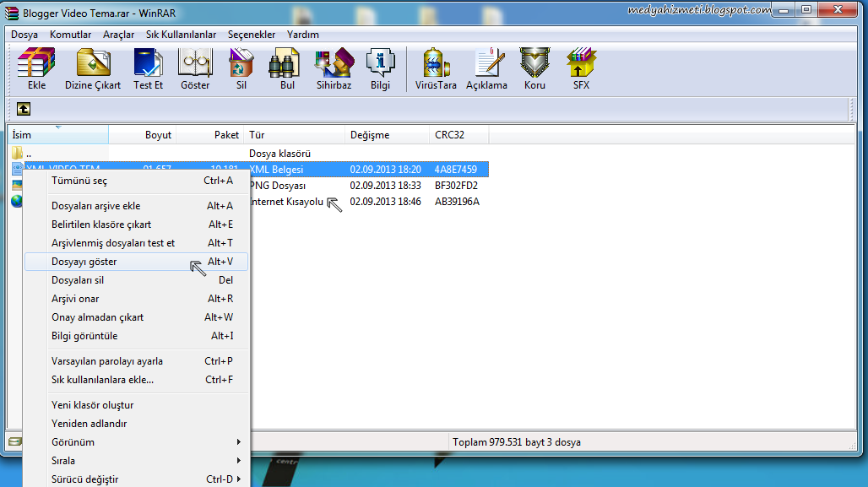Click CRC32 value BF302FD2
868x487 pixels.
click(456, 186)
